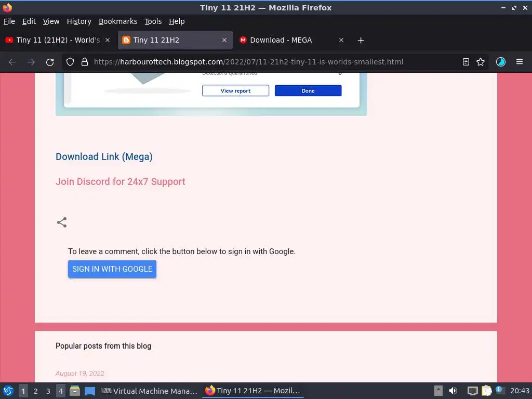Viewport: 532px width, 399px height.
Task: Open the Help menu
Action: (177, 21)
